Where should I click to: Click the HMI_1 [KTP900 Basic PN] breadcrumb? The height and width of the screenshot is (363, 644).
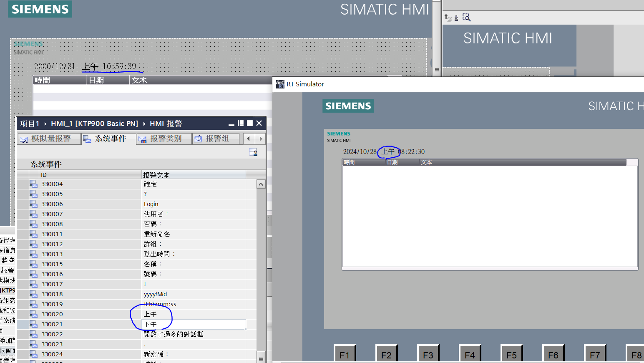pos(94,124)
